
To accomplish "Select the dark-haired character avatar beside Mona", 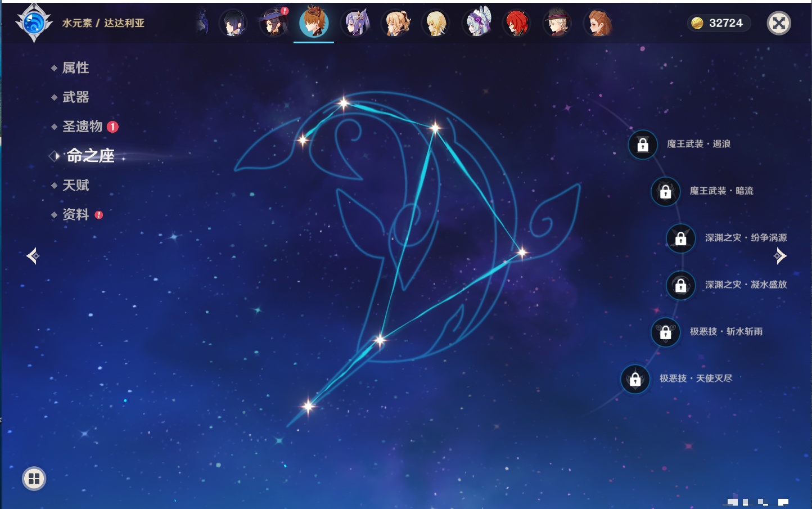I will (233, 24).
